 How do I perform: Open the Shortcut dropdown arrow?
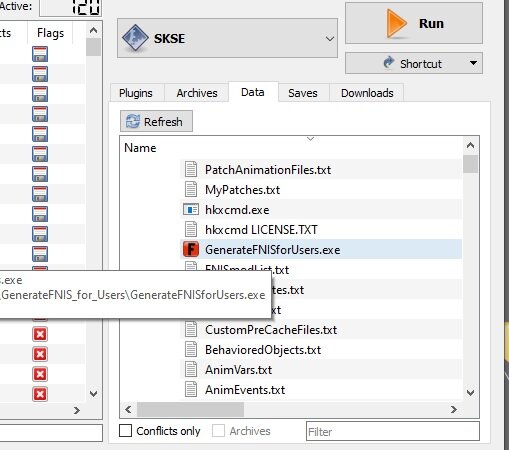(473, 63)
